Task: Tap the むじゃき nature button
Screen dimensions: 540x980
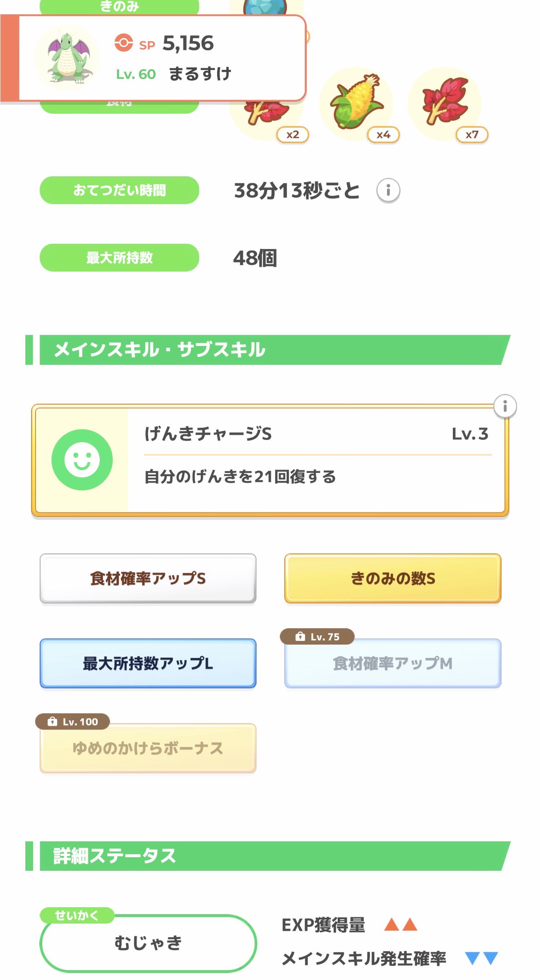Action: (x=148, y=943)
